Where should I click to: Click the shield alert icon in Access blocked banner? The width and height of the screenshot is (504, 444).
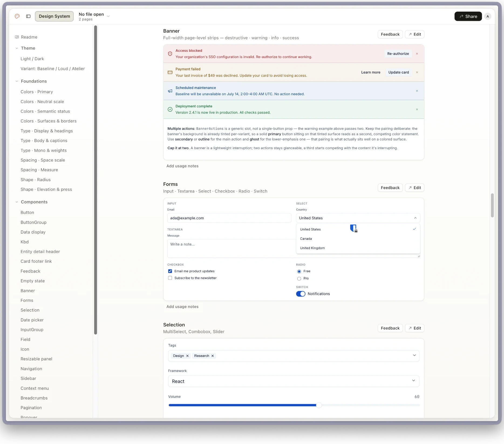[x=170, y=54]
